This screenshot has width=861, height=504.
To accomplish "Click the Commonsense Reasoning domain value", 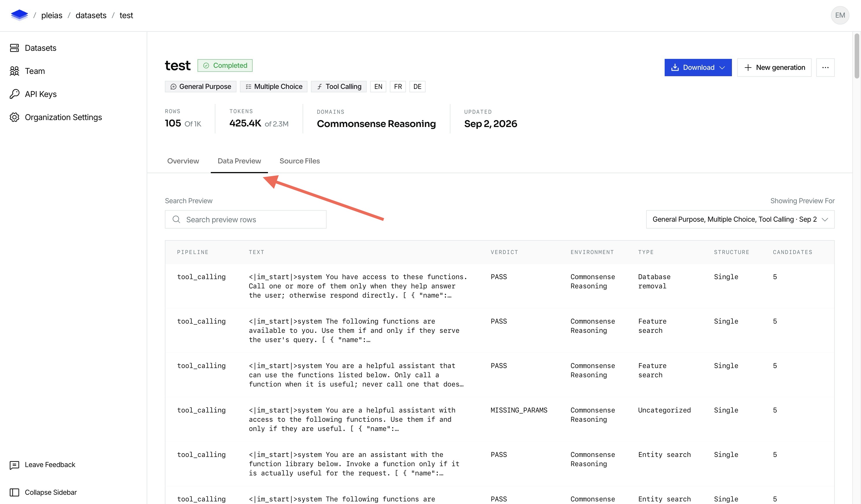I will (x=376, y=124).
